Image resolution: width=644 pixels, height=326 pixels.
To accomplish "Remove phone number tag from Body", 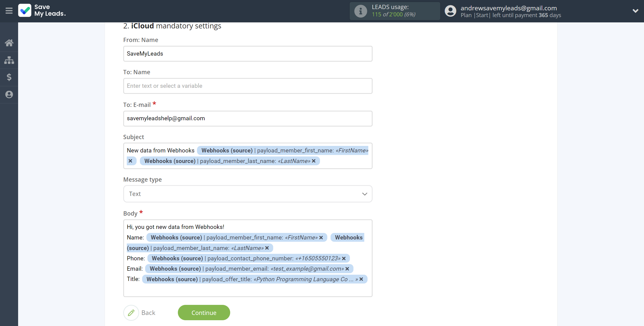I will click(344, 259).
